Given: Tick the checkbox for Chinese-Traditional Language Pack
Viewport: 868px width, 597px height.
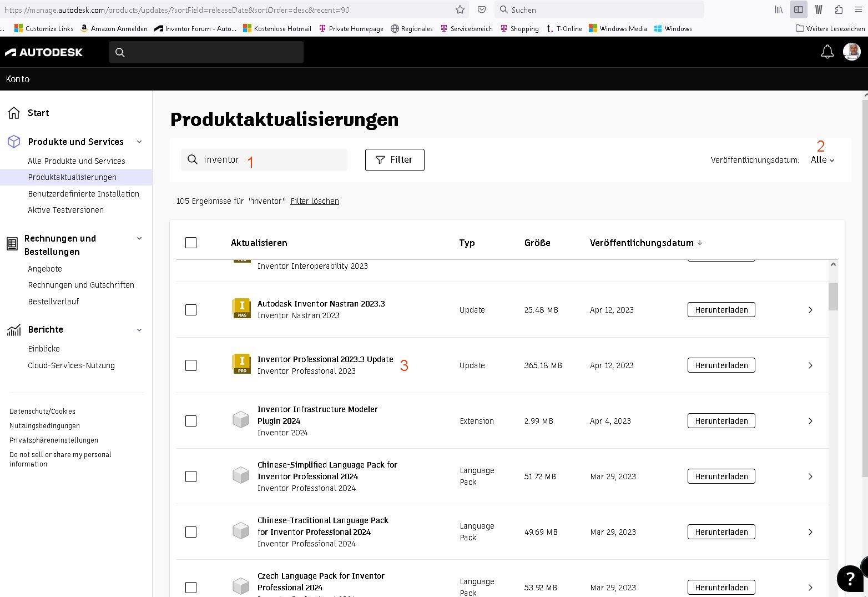Looking at the screenshot, I should tap(191, 532).
